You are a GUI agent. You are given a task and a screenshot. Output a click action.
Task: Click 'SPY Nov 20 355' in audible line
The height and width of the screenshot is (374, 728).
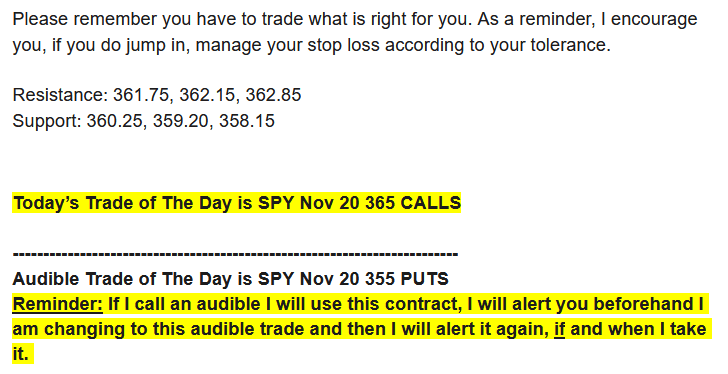click(326, 279)
